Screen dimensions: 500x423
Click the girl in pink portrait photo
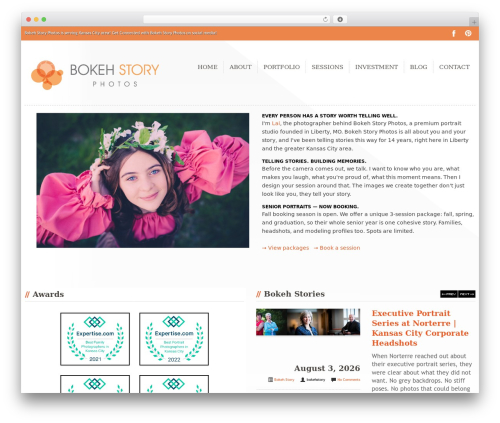tap(143, 180)
